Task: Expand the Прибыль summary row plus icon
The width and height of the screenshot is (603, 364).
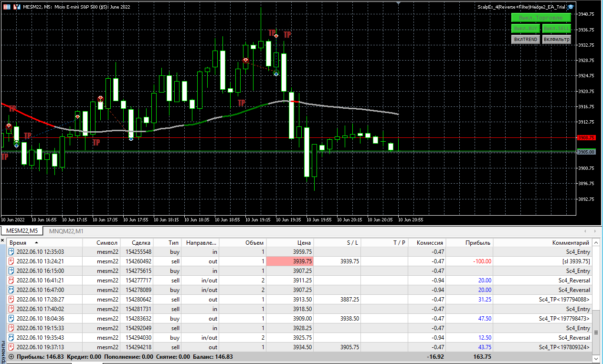Action: (11, 356)
